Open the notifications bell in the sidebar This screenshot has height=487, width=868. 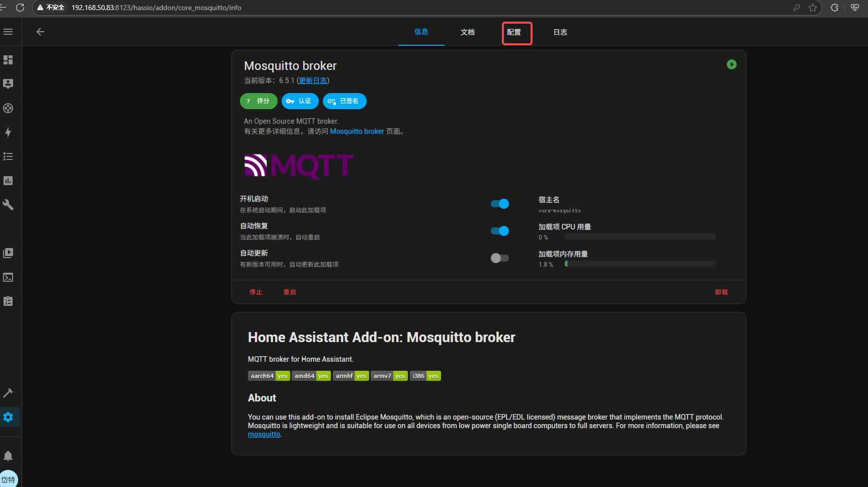tap(8, 456)
